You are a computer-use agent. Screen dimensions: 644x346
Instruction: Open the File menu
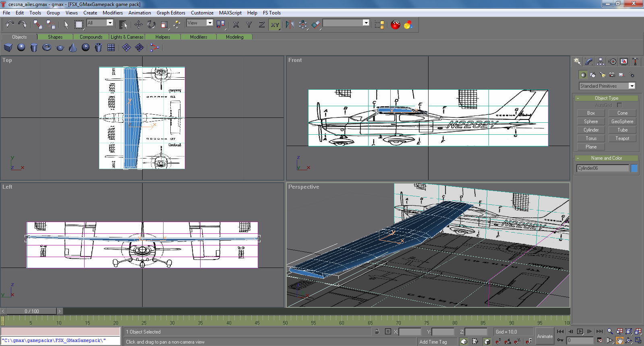[6, 13]
